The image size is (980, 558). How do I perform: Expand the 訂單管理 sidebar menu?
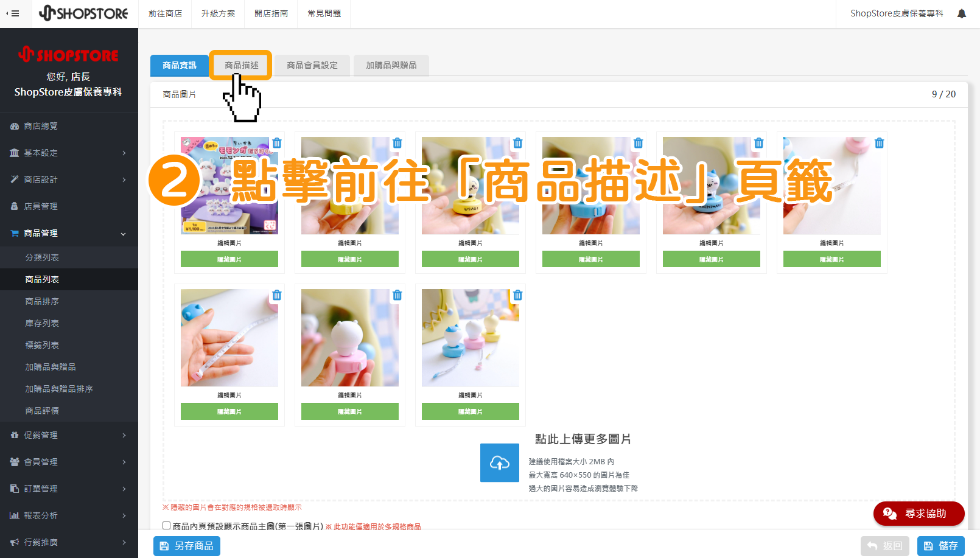click(42, 489)
